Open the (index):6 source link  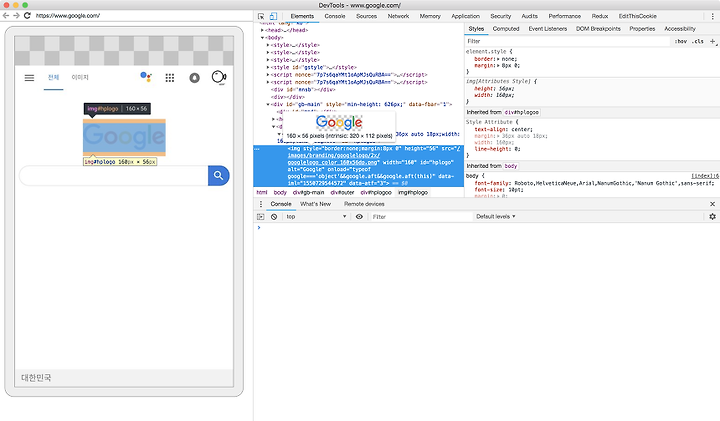pyautogui.click(x=705, y=176)
